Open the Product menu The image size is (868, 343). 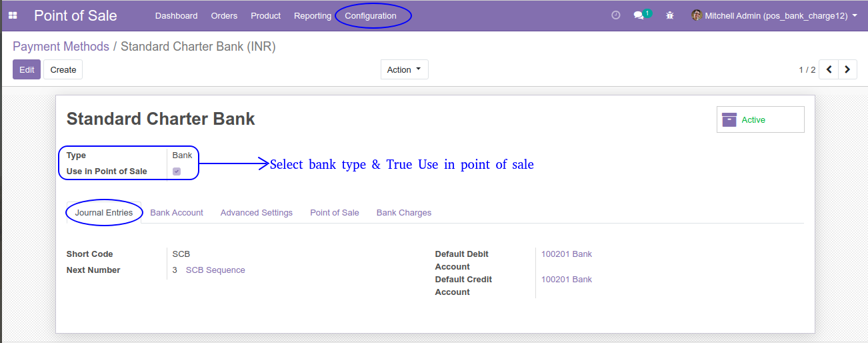[x=265, y=15]
